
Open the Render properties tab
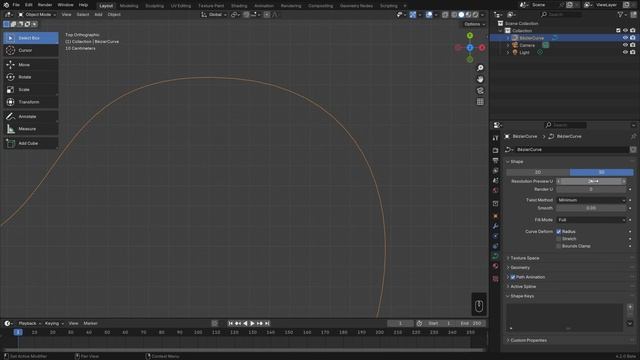click(496, 151)
